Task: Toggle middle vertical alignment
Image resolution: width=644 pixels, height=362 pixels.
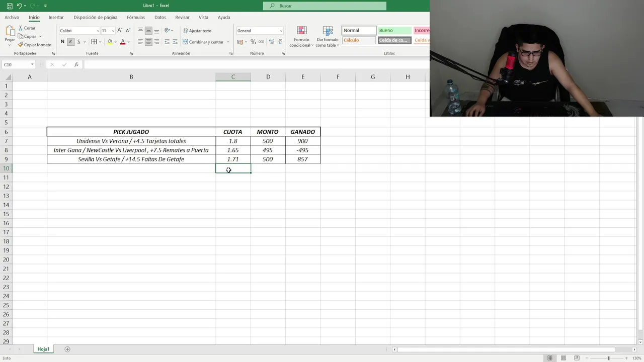Action: pos(148,31)
